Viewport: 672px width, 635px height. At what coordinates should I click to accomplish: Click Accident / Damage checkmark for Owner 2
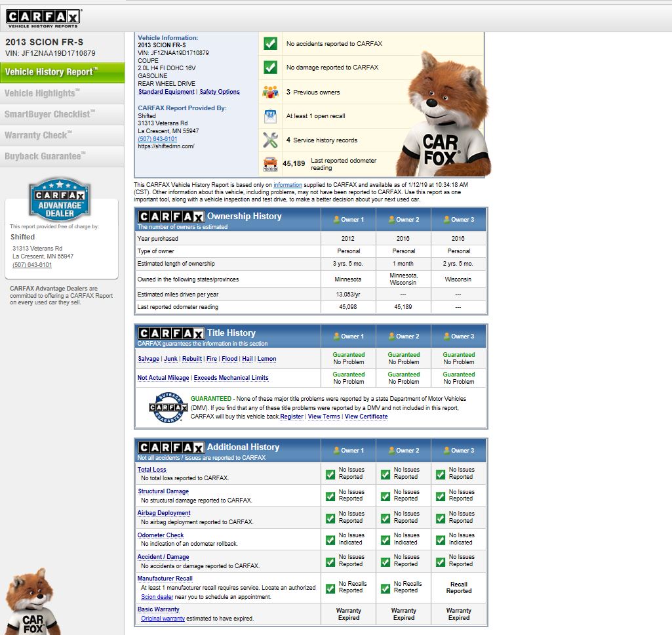(x=385, y=562)
